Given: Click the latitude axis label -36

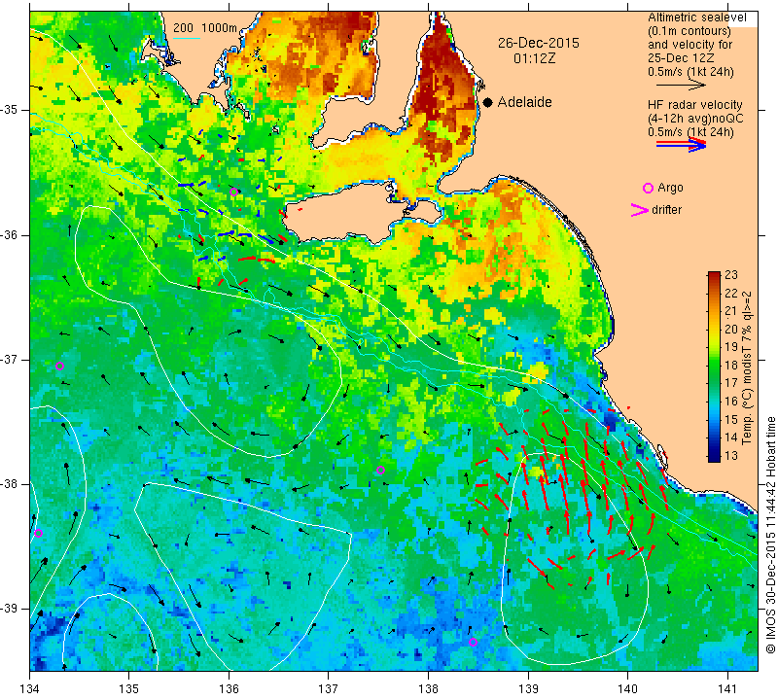Looking at the screenshot, I should 10,234.
